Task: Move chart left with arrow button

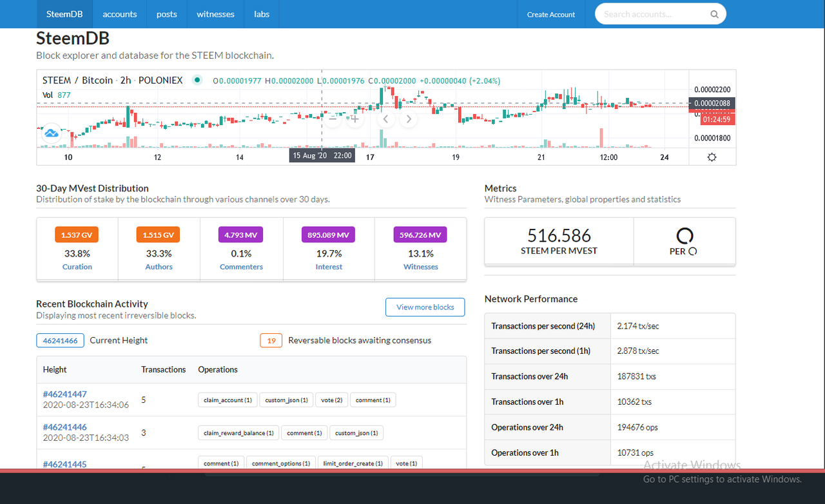Action: pos(386,119)
